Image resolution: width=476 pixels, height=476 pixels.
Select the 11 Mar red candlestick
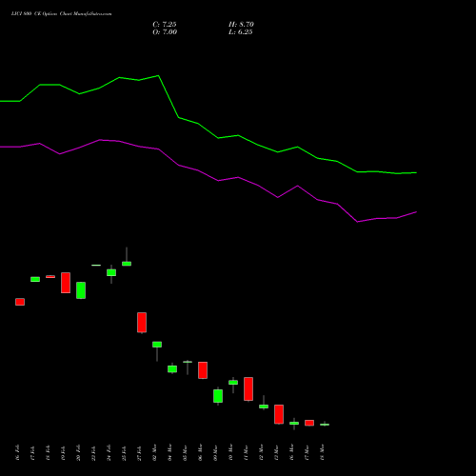tap(248, 389)
